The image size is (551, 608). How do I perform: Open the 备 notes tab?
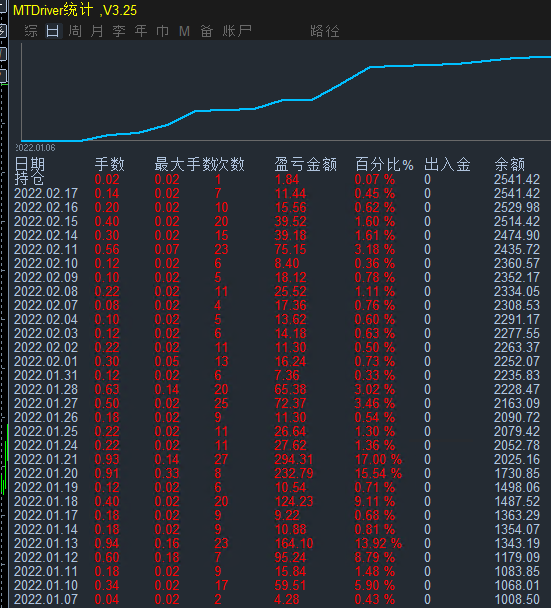coord(207,31)
